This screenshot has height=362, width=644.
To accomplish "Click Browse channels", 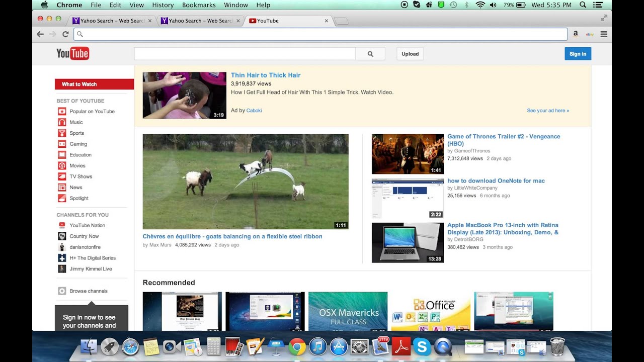I will coord(89,291).
